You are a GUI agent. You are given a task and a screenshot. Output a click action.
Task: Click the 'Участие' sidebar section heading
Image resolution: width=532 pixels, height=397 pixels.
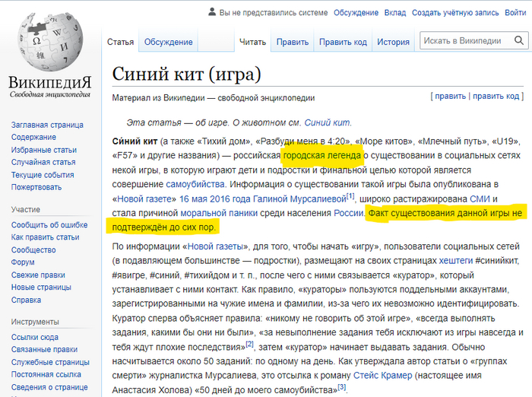tap(25, 210)
